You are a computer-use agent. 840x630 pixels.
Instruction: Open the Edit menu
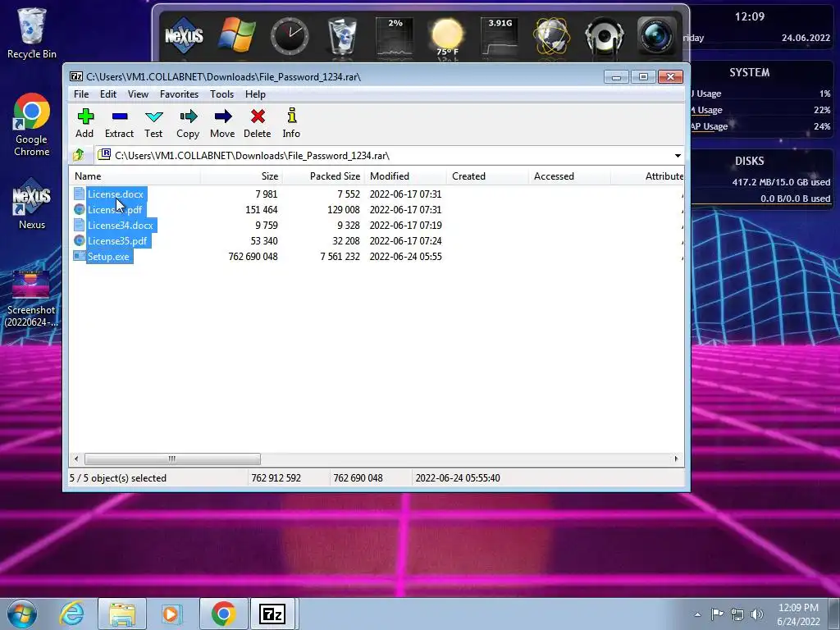tap(108, 94)
